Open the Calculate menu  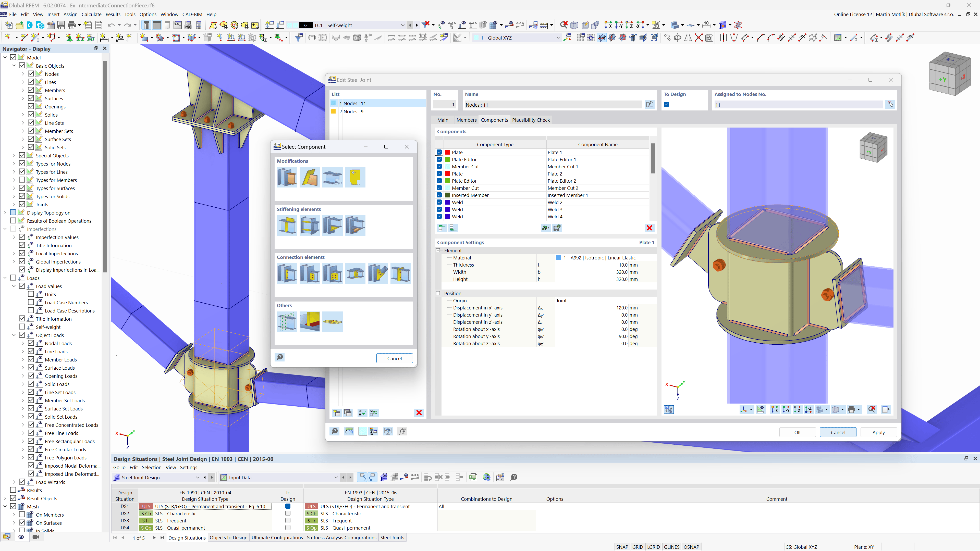91,14
